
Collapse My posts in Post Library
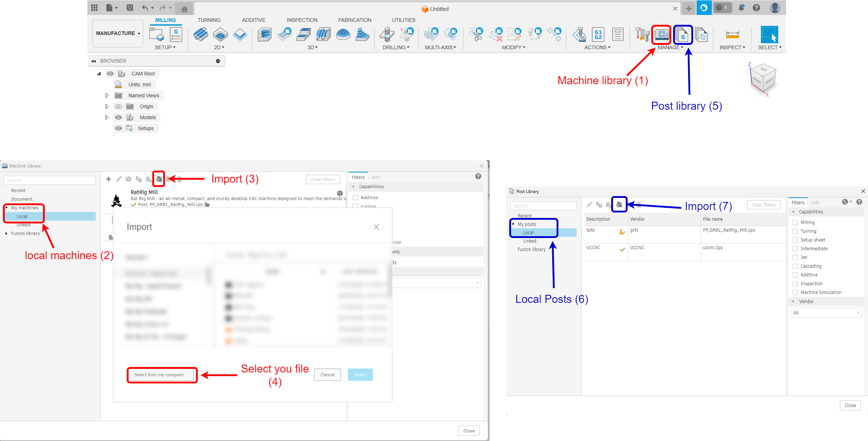point(513,224)
